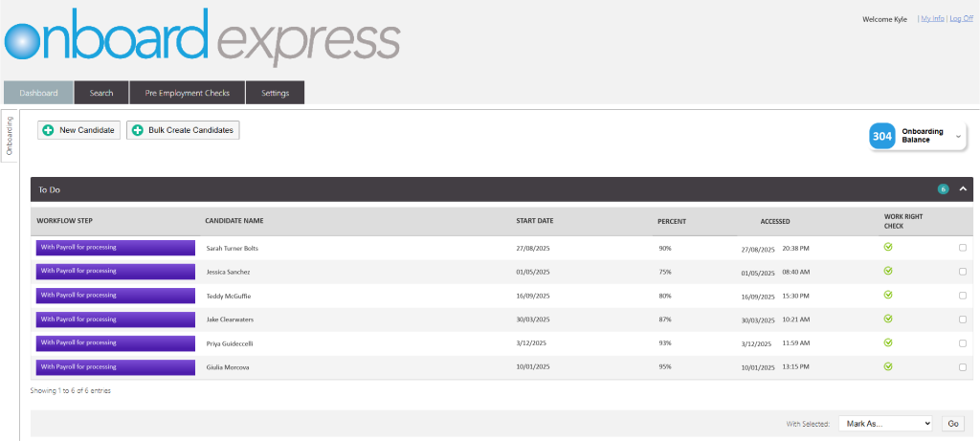Click Sarah Turner Bolts' work right check icon

[x=888, y=247]
